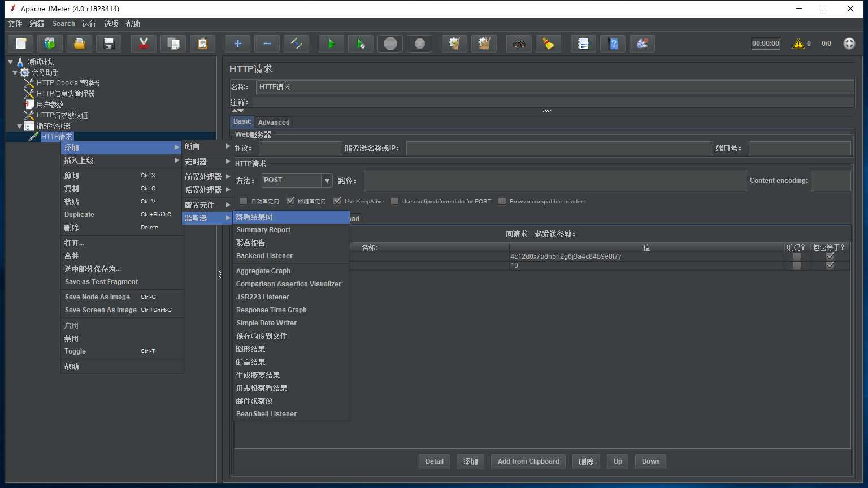Click the Stop test icon
Image resolution: width=868 pixels, height=488 pixels.
click(x=390, y=43)
